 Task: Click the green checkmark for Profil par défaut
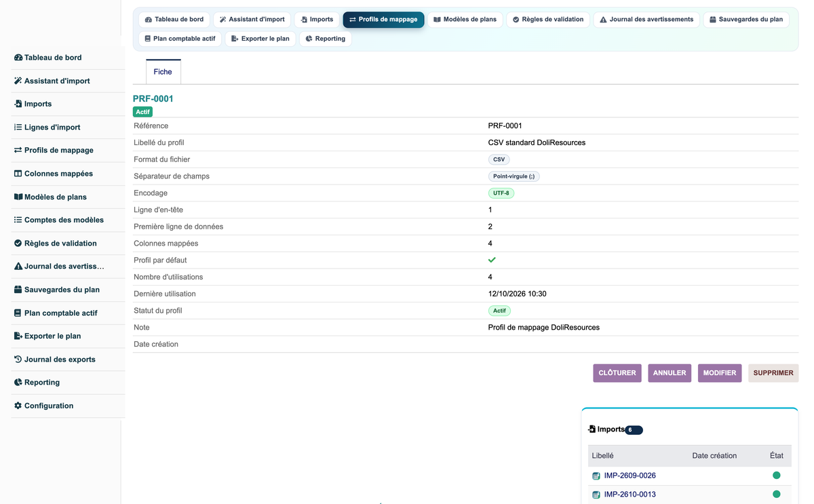[492, 260]
